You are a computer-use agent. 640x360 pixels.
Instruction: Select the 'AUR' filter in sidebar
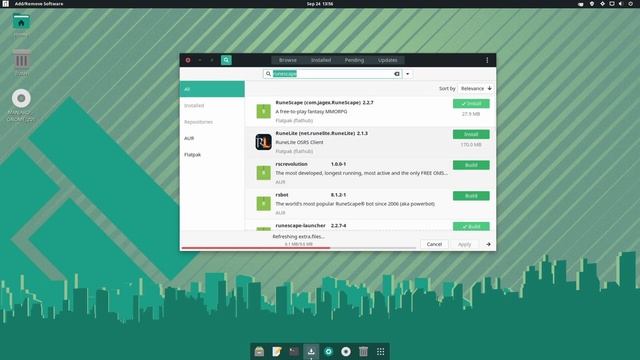(212, 138)
